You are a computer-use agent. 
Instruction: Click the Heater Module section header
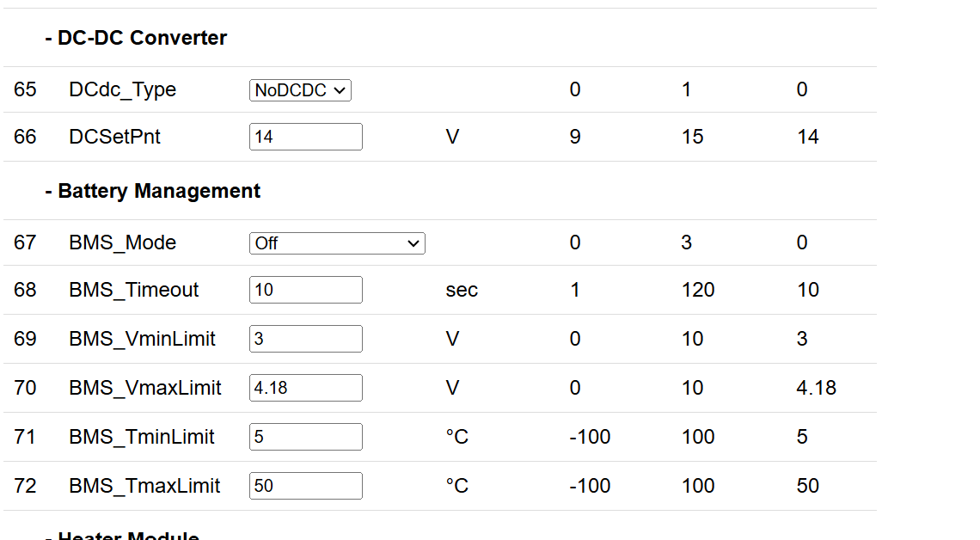122,536
